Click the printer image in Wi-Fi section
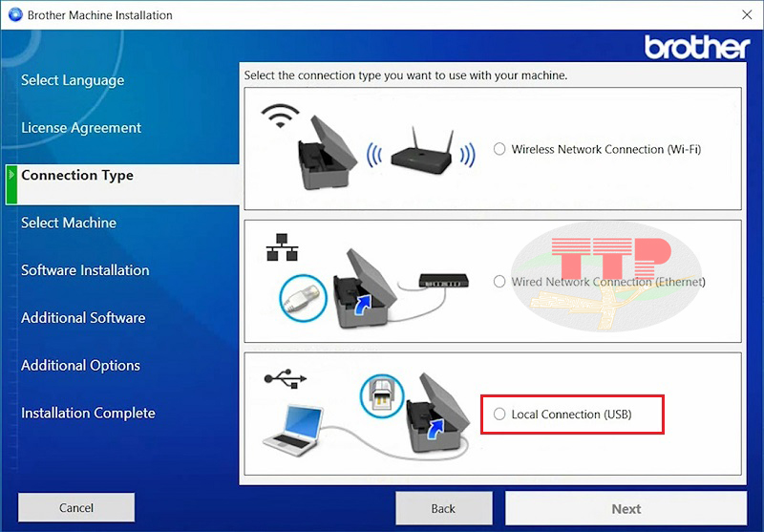The image size is (764, 532). (327, 153)
